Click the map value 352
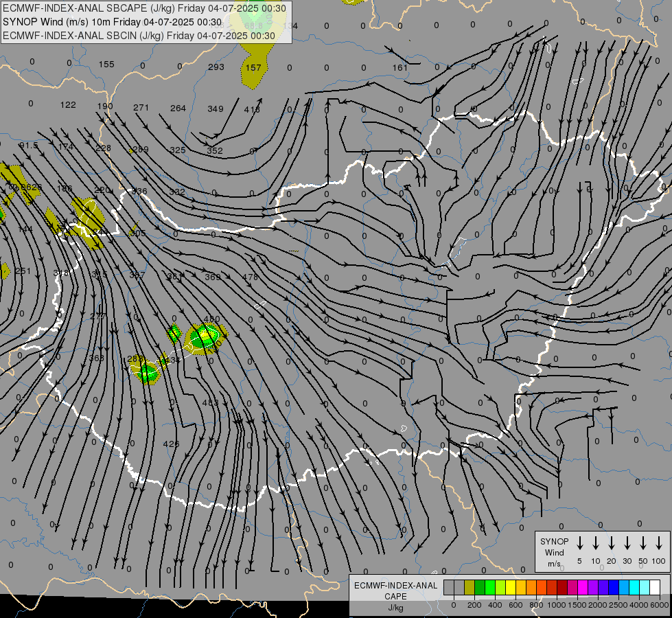Screen dimensions: 672x618 (215, 150)
